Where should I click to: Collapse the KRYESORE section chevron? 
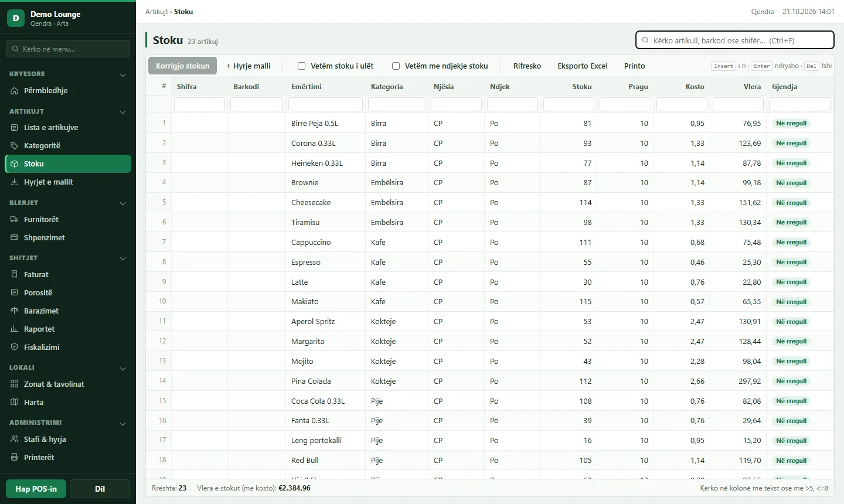coord(122,75)
